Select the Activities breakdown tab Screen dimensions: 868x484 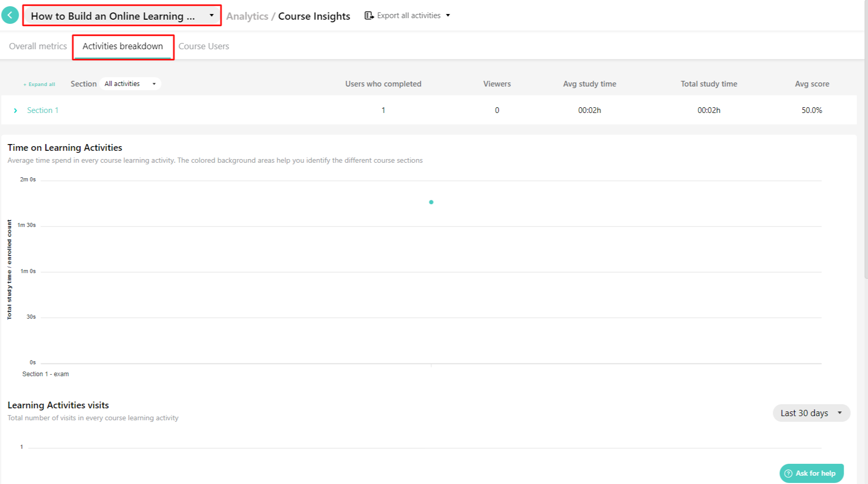[x=123, y=46]
